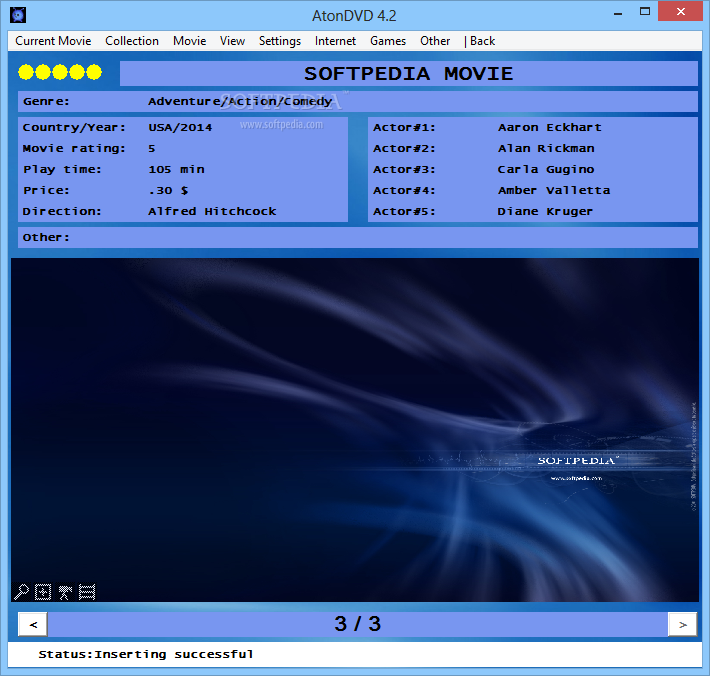Click the movie rating value 5

[152, 149]
